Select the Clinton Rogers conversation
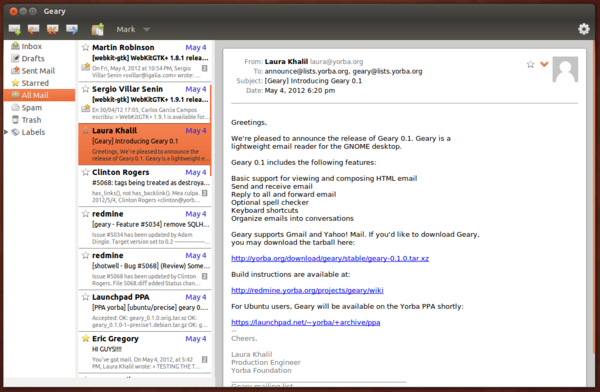 pos(145,186)
